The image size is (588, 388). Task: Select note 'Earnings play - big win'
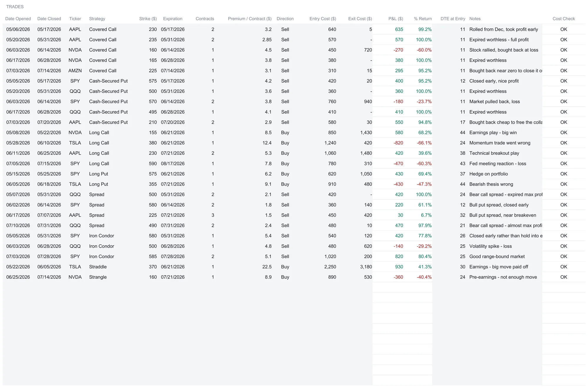[493, 132]
